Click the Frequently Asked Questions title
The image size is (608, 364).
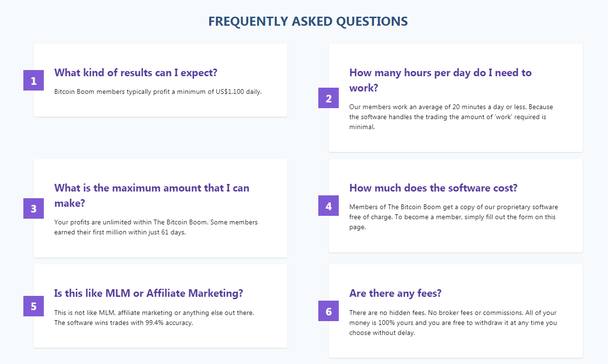click(x=308, y=21)
